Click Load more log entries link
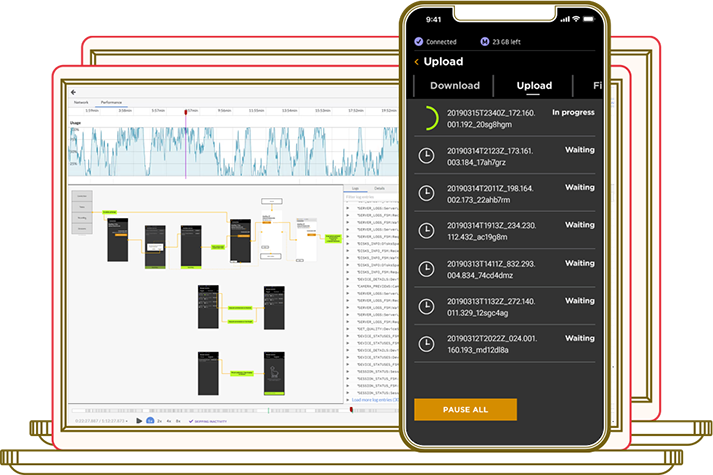This screenshot has height=475, width=713. (x=375, y=400)
